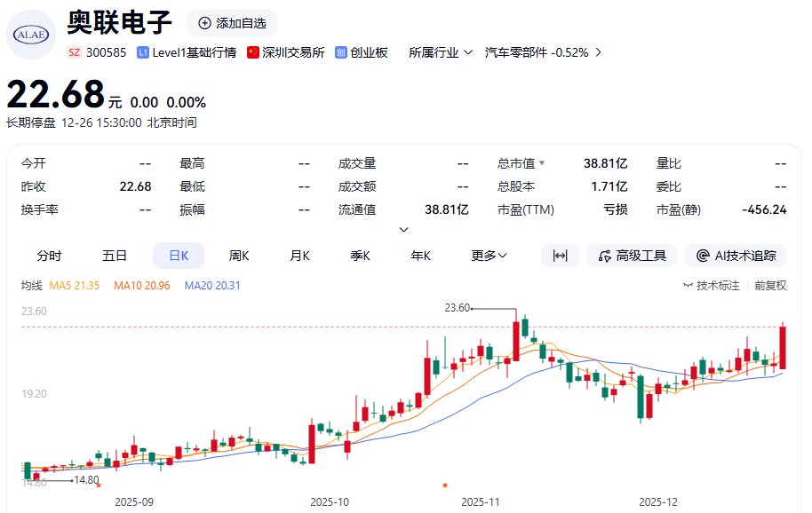Image resolution: width=812 pixels, height=513 pixels.
Task: Click the ALAE company logo
Action: pyautogui.click(x=30, y=35)
